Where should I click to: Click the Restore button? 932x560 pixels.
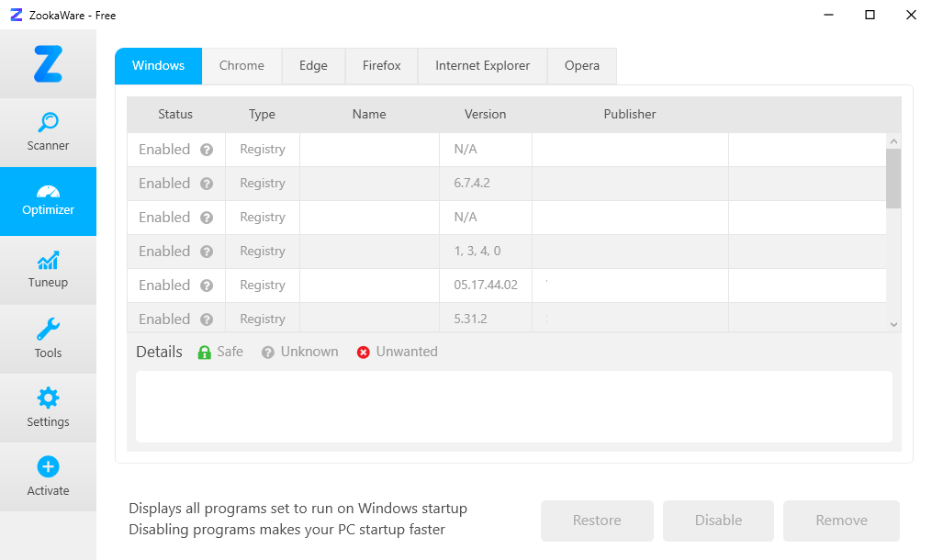point(597,521)
